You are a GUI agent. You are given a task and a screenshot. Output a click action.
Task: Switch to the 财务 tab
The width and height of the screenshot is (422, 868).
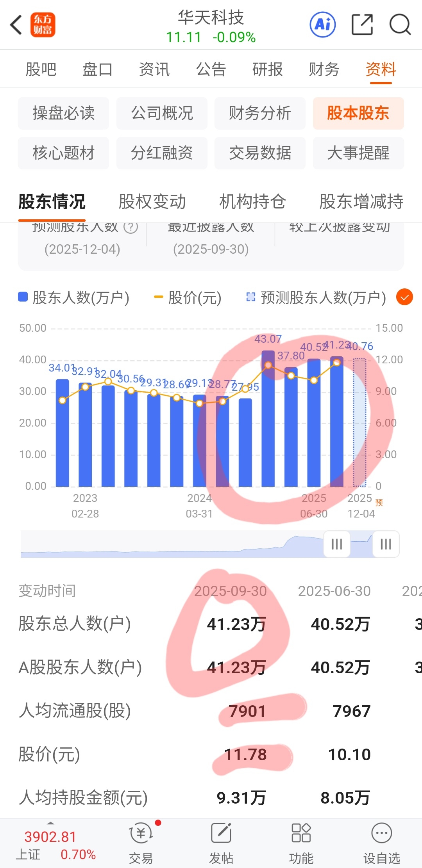(324, 69)
